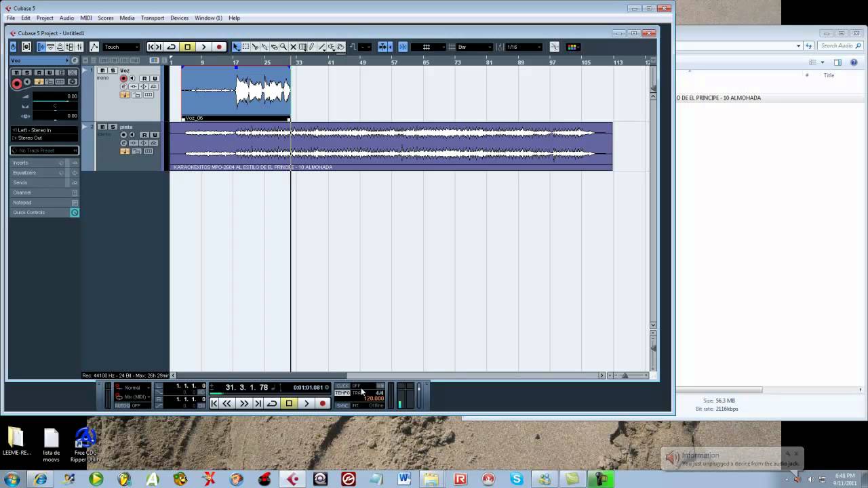Toggle SYNC button on transport
Image resolution: width=868 pixels, height=488 pixels.
click(342, 405)
